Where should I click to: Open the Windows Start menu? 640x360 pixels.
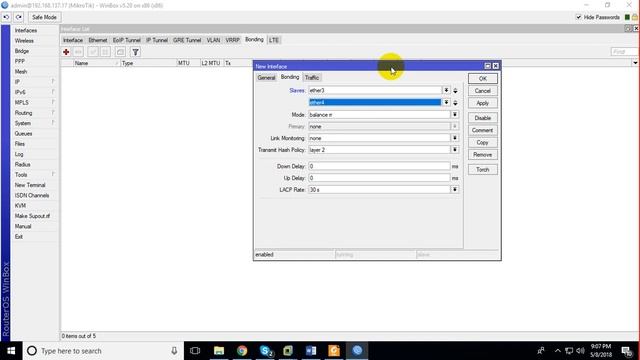pyautogui.click(x=11, y=351)
